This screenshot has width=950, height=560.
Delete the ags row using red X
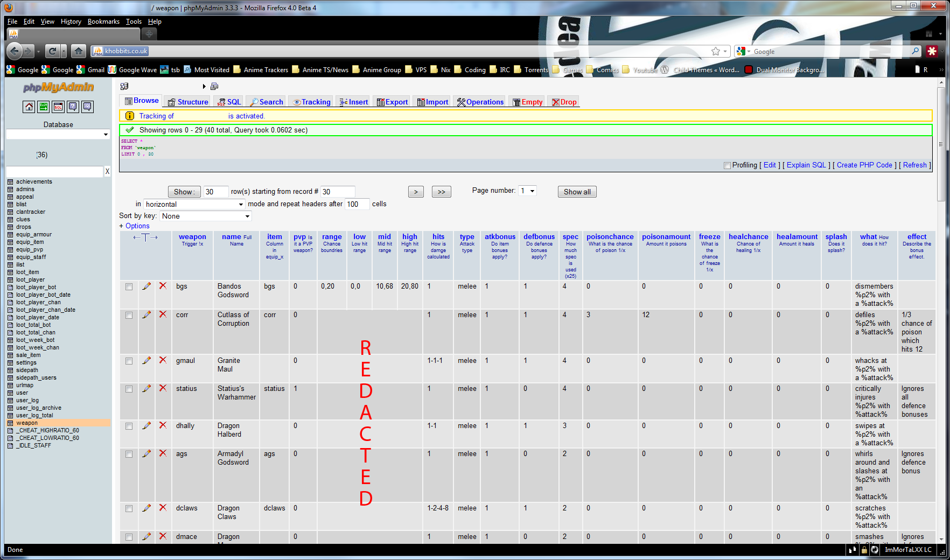click(x=163, y=453)
